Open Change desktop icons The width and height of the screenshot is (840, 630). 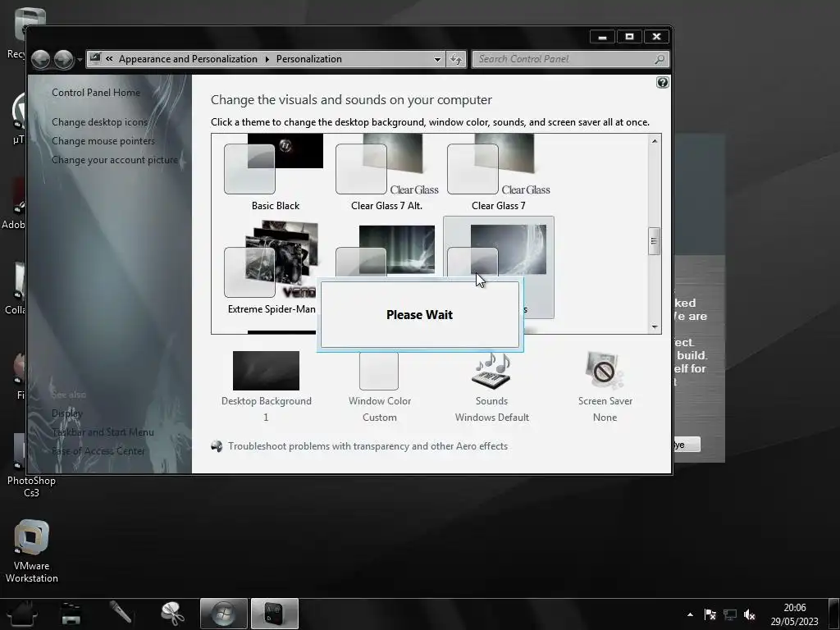(99, 122)
